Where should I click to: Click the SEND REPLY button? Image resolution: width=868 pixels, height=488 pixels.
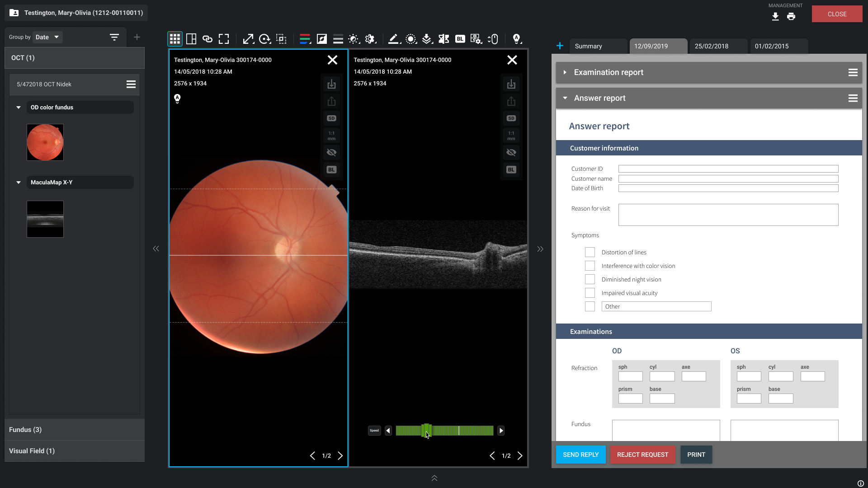(580, 455)
